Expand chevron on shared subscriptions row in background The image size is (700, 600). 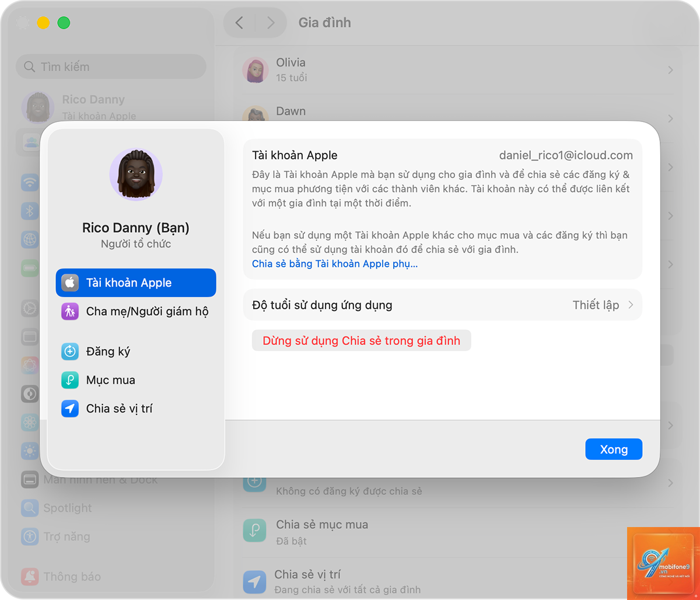pyautogui.click(x=671, y=483)
